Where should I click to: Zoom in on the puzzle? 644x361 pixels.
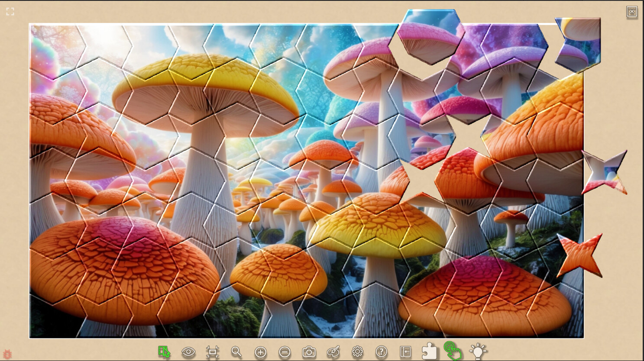(260, 352)
